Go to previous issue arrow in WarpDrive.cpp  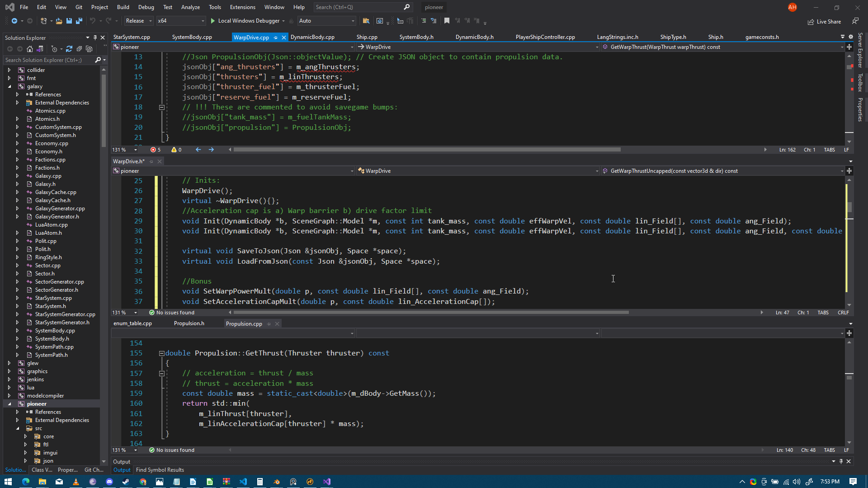click(x=198, y=150)
